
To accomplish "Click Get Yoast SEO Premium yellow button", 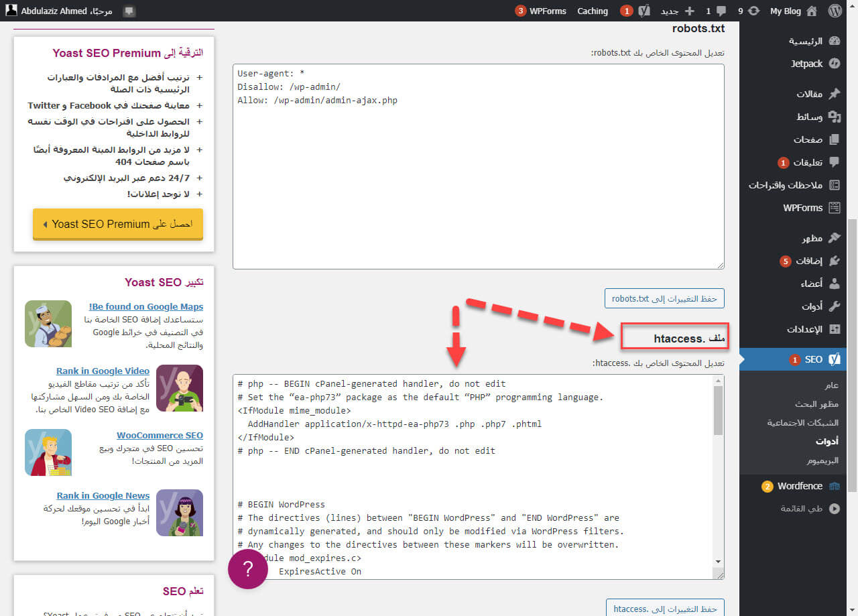I will coord(118,224).
